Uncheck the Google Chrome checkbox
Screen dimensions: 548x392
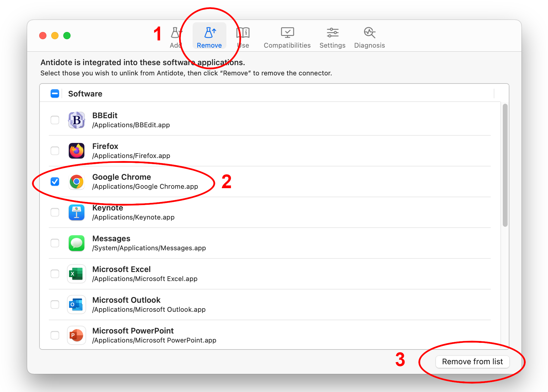click(55, 182)
